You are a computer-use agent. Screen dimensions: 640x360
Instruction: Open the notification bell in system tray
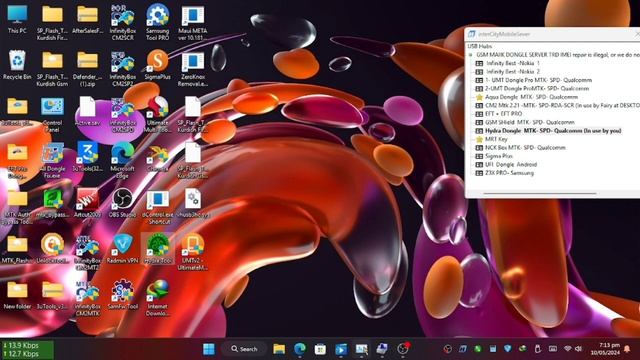pos(627,349)
